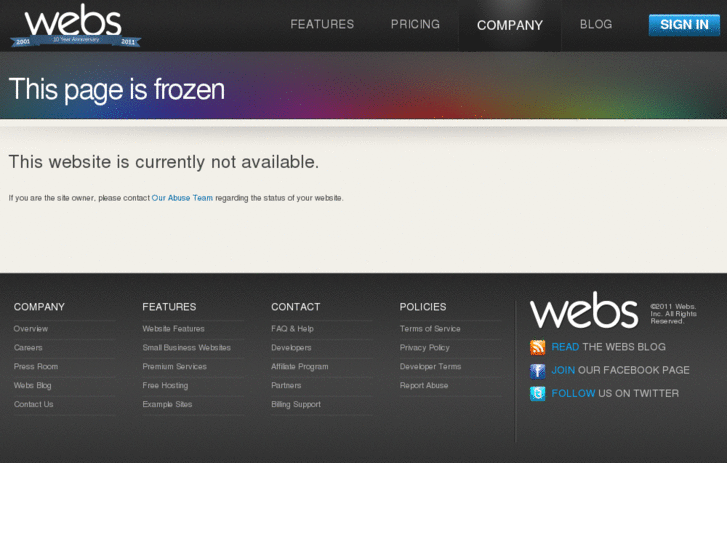Screen dimensions: 727x545
Task: Open the Our Abuse Team link
Action: click(182, 198)
